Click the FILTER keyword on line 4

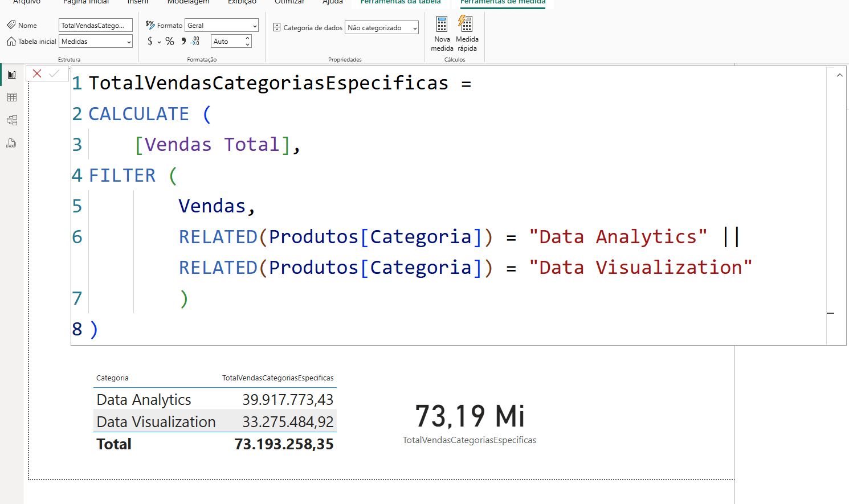(x=122, y=175)
